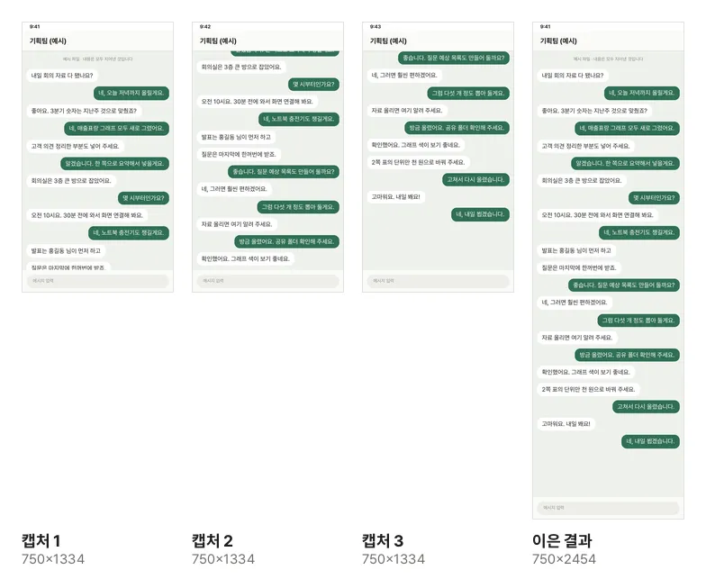Click bubble '내일 회의 자료 다 됐나요?' in 캡처 1
Image resolution: width=706 pixels, height=588 pixels.
click(62, 76)
